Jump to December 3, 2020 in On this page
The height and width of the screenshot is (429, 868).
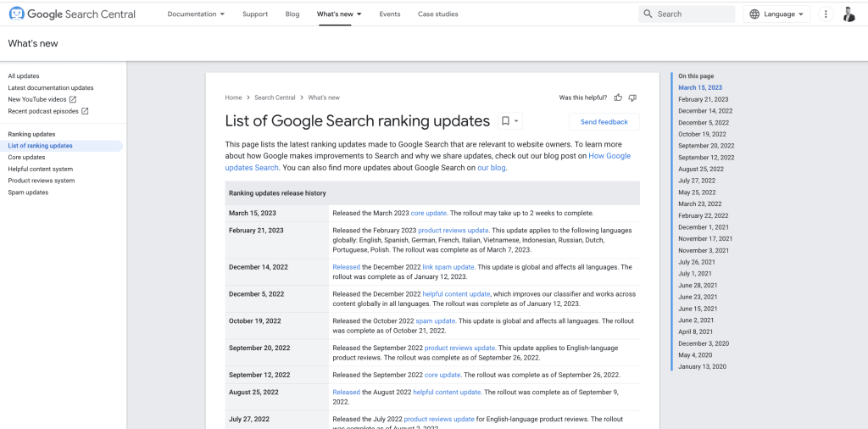coord(704,343)
